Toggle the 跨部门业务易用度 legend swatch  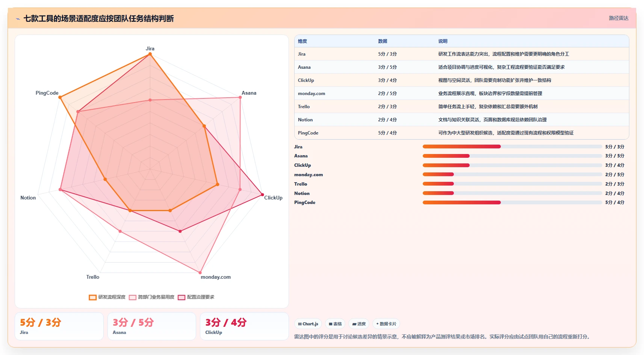click(x=132, y=297)
